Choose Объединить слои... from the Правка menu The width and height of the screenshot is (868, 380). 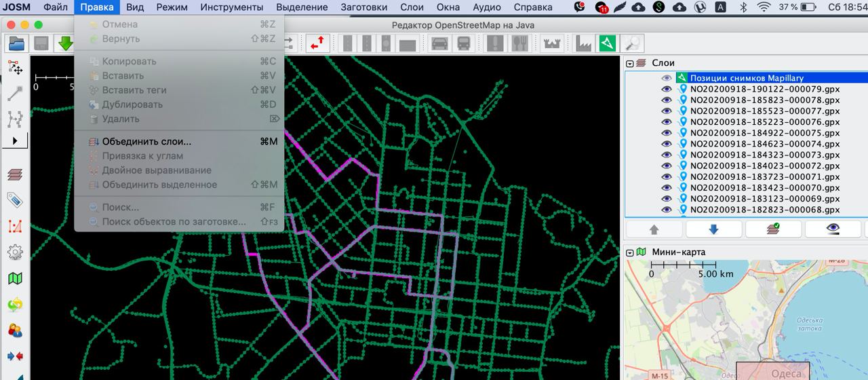(179, 142)
